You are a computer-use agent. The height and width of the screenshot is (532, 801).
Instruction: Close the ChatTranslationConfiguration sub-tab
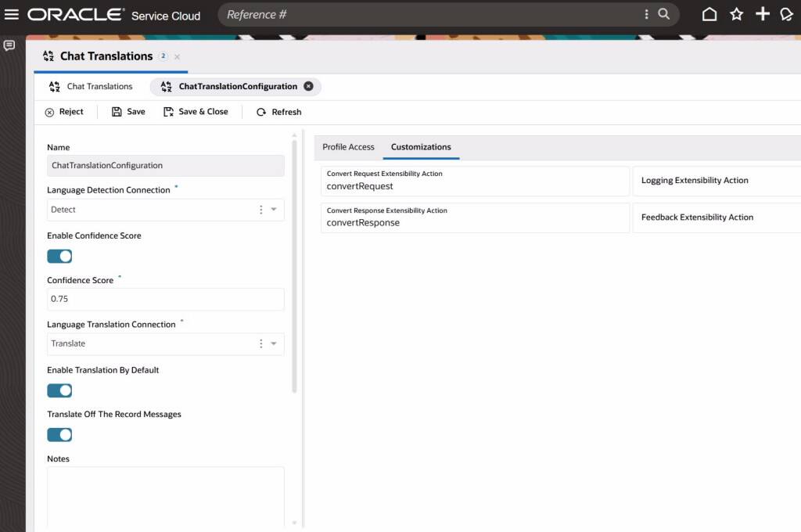308,87
